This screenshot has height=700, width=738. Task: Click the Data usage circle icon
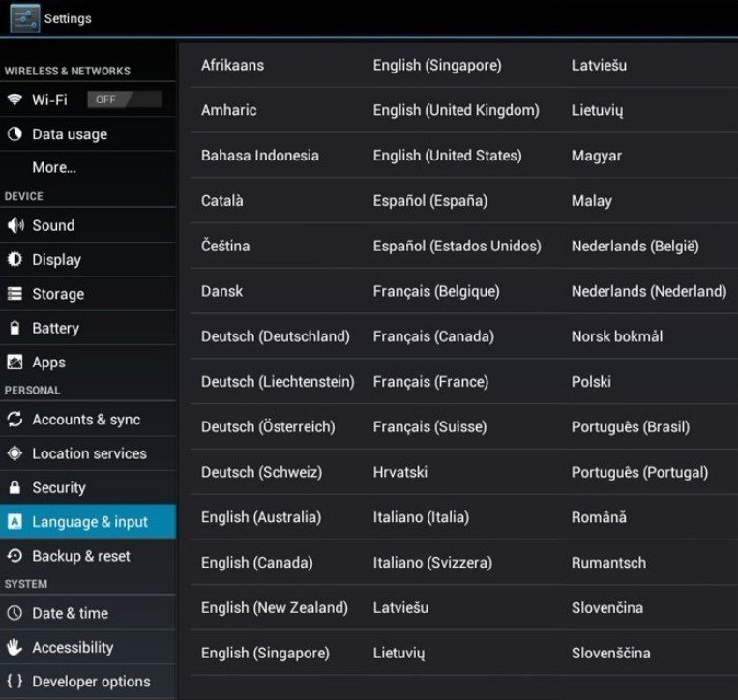pyautogui.click(x=15, y=134)
